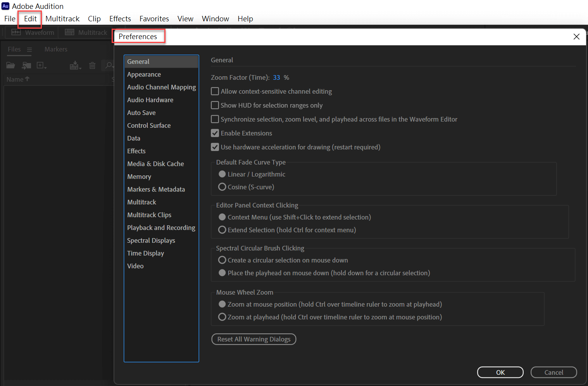This screenshot has height=386, width=588.
Task: Open the Multitrack menu in menu bar
Action: tap(62, 19)
